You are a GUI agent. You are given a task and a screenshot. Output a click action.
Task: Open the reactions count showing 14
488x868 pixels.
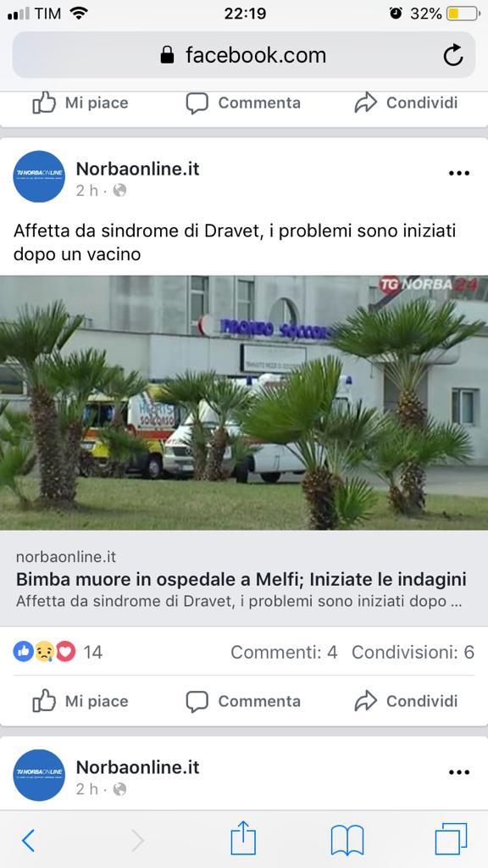click(58, 652)
